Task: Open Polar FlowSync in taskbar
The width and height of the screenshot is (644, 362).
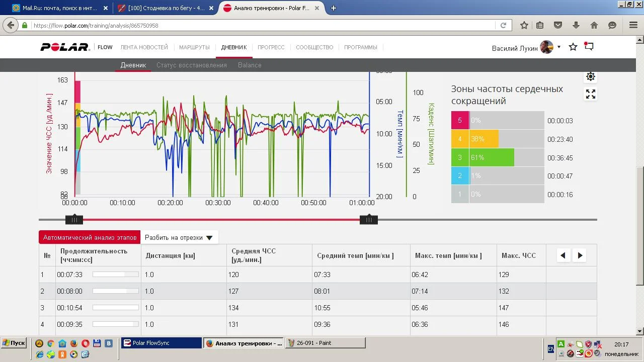Action: [x=161, y=343]
